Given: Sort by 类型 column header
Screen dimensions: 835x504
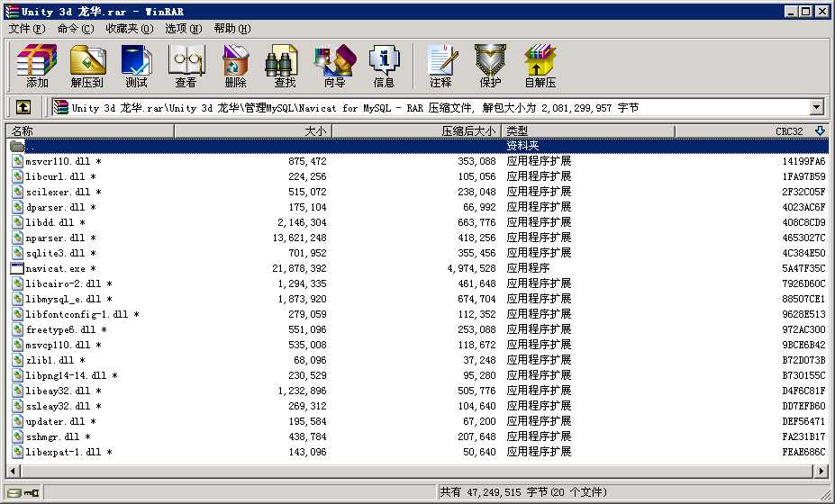Looking at the screenshot, I should tap(588, 130).
